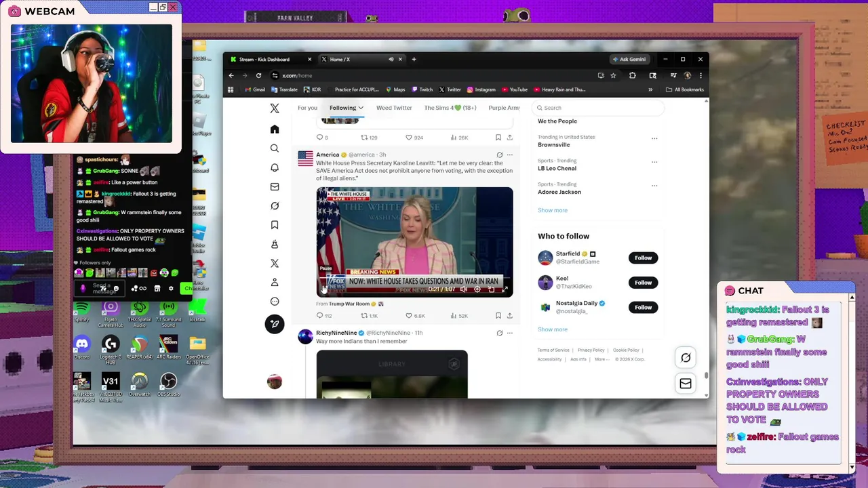Like the America post with 6.8K likes
The image size is (868, 488).
[x=415, y=316]
